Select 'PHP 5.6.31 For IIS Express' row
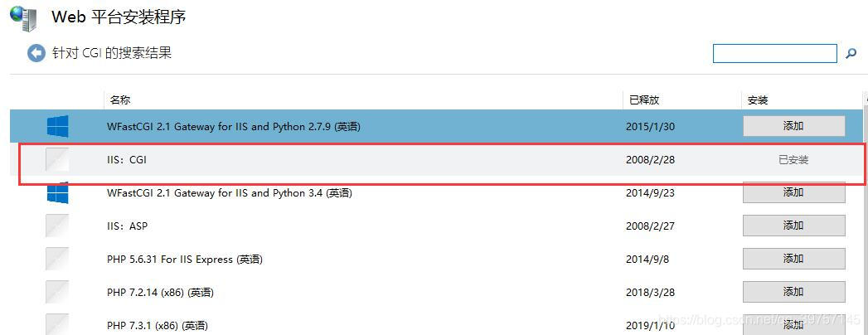 (x=184, y=260)
